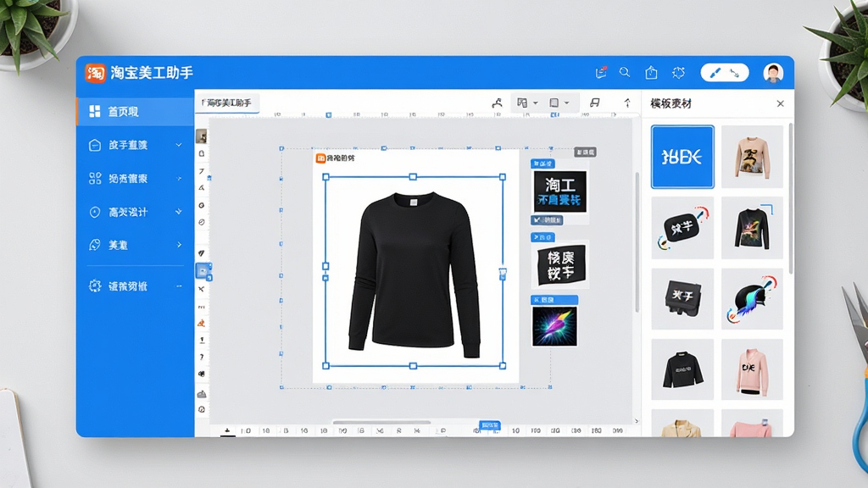Click the question mark help tool
Screen dimensions: 868x488
[202, 357]
